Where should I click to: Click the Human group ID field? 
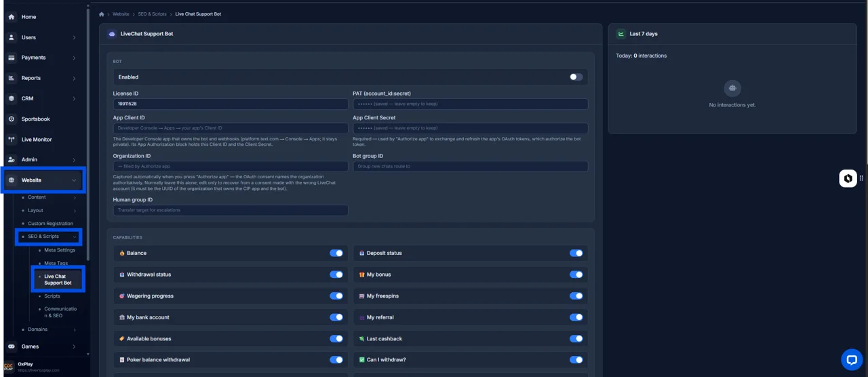(231, 210)
